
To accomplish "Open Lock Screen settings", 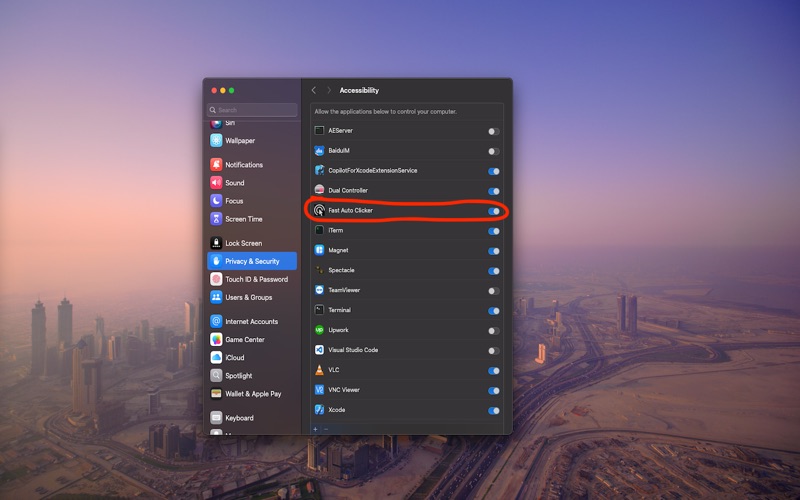I will (x=252, y=243).
